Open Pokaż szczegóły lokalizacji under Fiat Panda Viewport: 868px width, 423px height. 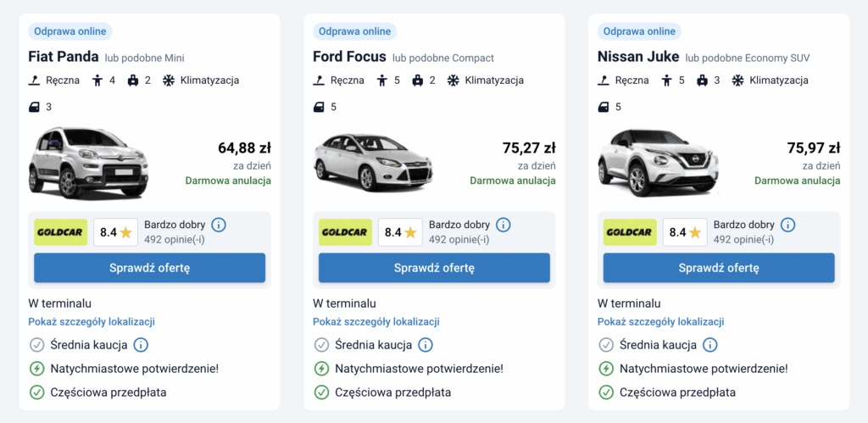pyautogui.click(x=92, y=322)
